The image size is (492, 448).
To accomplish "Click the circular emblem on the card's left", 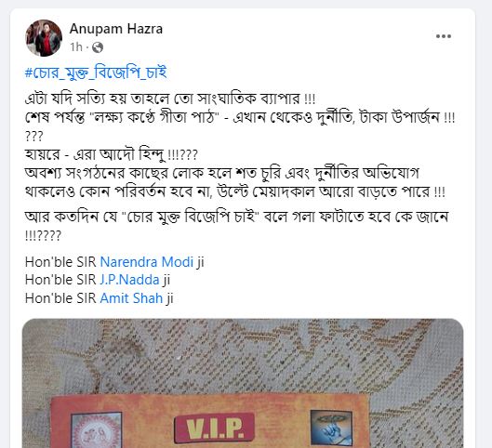I will click(97, 430).
